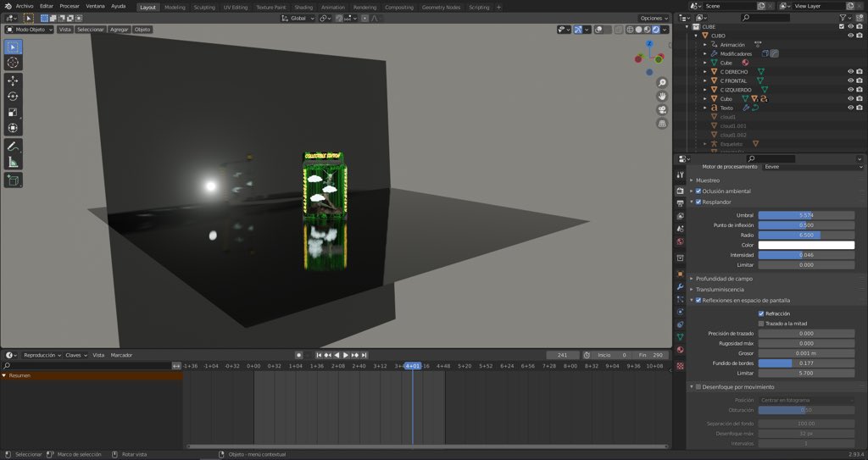The height and width of the screenshot is (460, 868).
Task: Click the Agregar button in viewport header
Action: tap(119, 30)
